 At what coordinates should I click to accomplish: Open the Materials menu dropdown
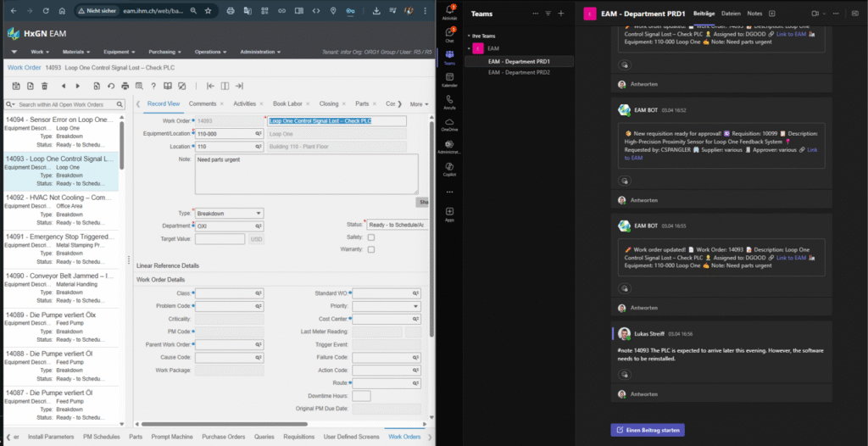pos(76,52)
